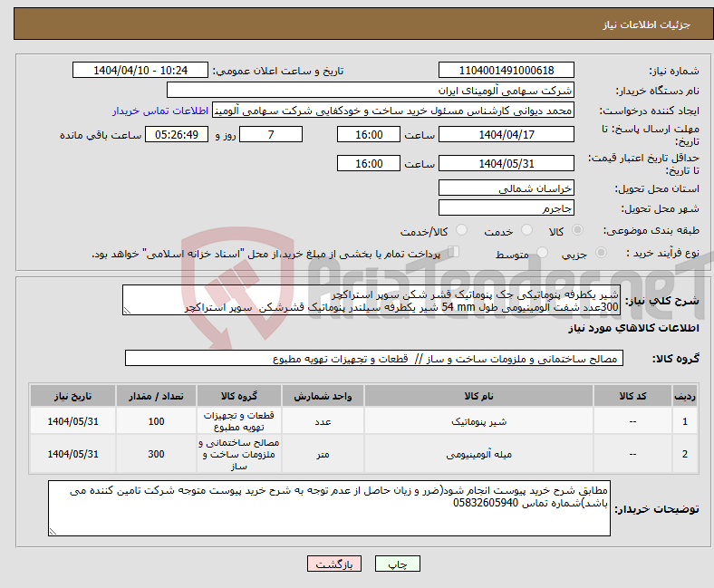The image size is (714, 588).
Task: Click the میله آلومینیومی item name cell
Action: tap(478, 454)
